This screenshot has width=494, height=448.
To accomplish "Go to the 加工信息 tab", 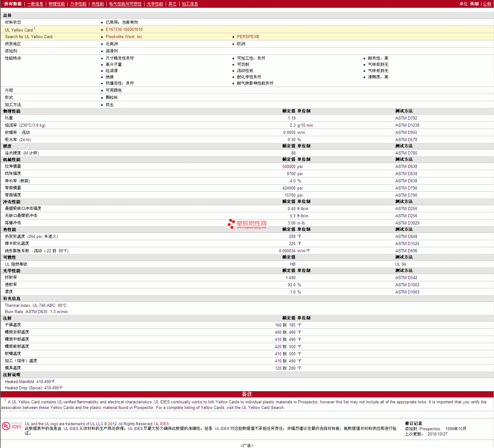I will pos(190,4).
